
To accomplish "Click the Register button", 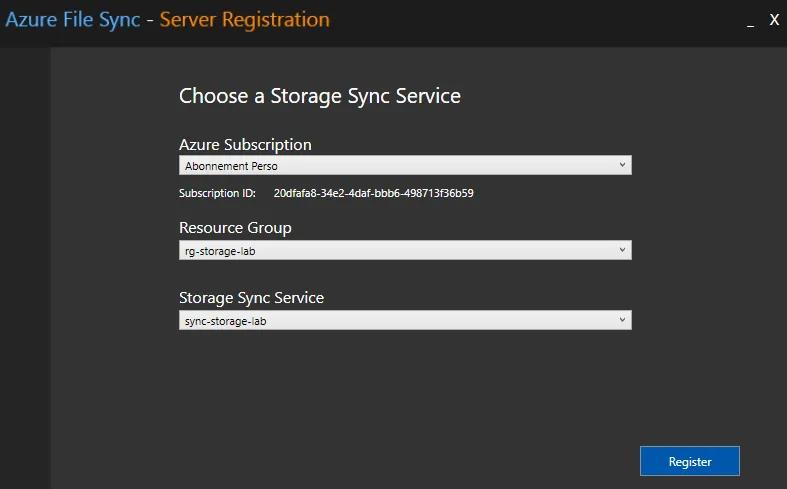I will (690, 461).
